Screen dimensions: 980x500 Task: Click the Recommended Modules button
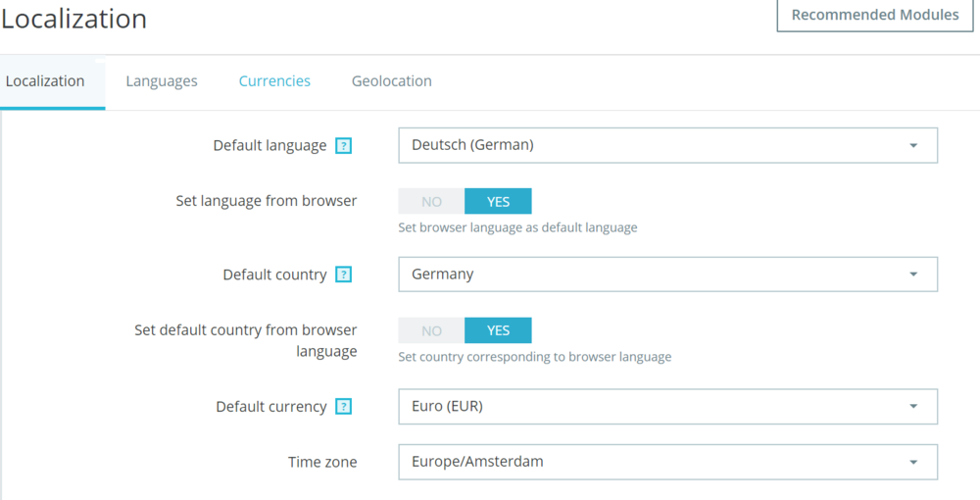point(875,15)
